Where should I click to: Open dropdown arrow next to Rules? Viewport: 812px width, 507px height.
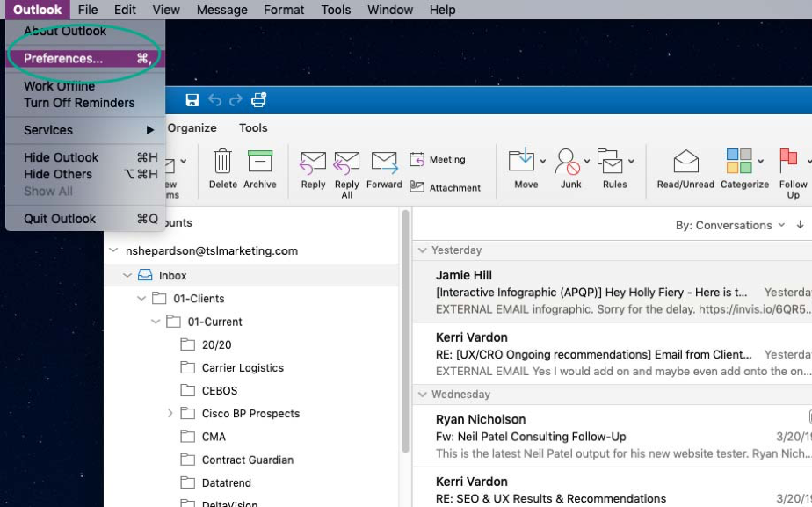point(631,162)
